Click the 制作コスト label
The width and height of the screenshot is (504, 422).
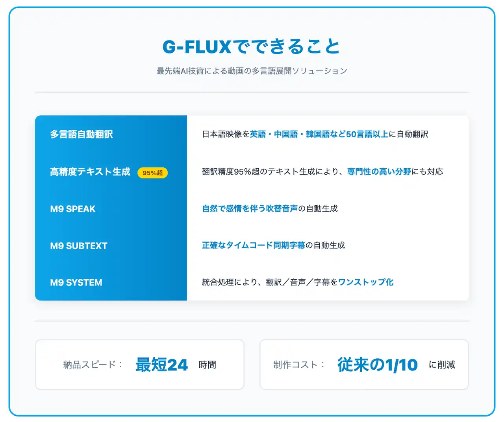(x=298, y=365)
